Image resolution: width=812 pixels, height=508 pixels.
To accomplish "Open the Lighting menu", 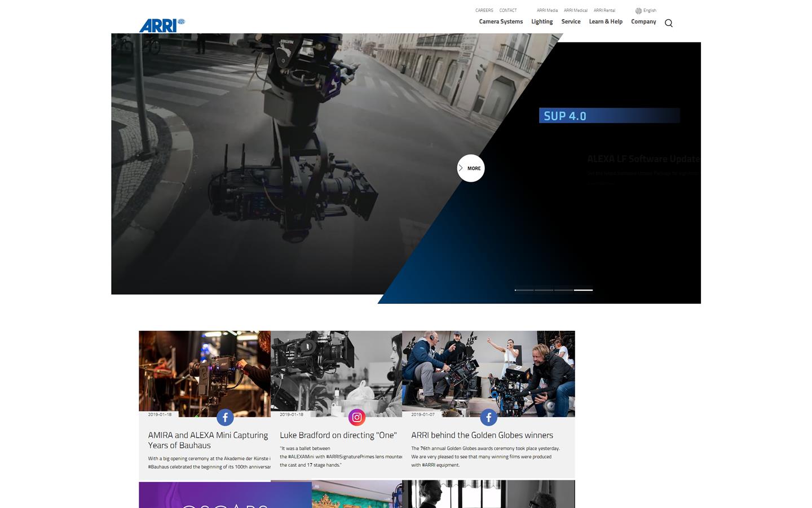I will tap(541, 21).
